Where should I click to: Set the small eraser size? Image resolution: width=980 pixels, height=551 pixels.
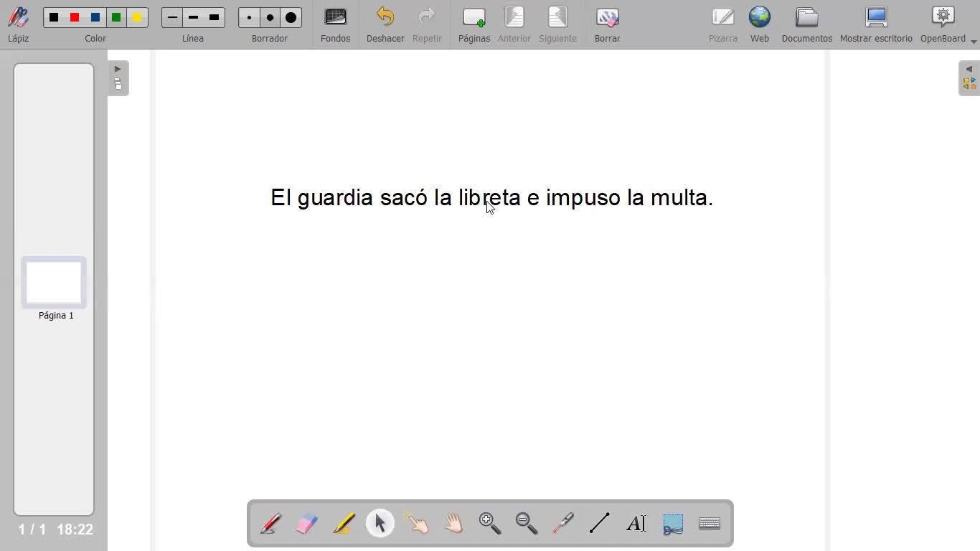[249, 17]
